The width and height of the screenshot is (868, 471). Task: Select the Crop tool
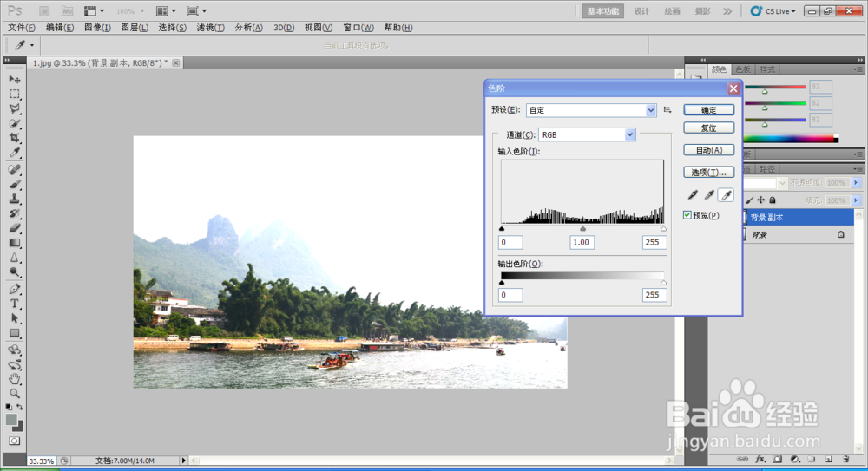point(15,138)
